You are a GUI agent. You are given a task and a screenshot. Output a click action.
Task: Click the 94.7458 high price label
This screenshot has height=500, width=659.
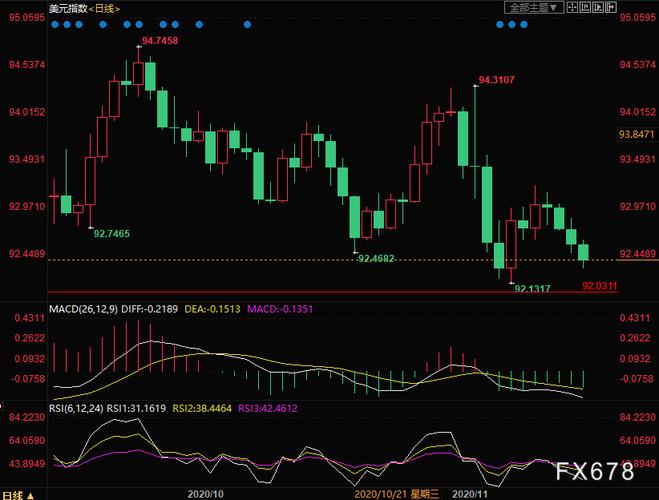point(160,40)
